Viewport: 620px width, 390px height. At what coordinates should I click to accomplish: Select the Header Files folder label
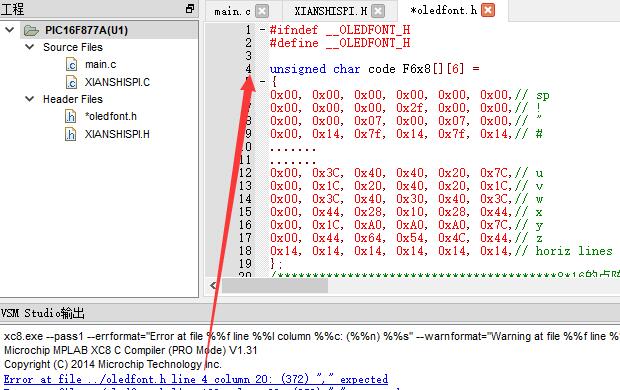click(73, 99)
